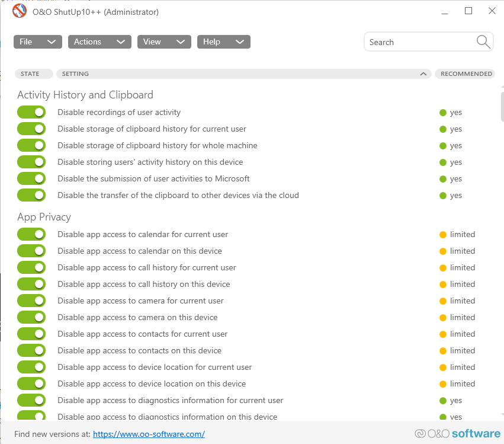The height and width of the screenshot is (444, 504).
Task: Open the Help menu
Action: pos(223,41)
